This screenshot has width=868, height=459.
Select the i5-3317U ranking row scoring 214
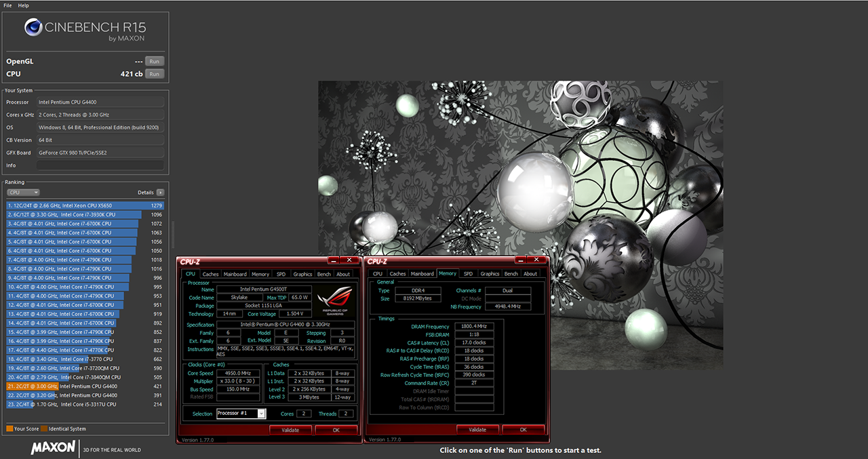tap(85, 404)
